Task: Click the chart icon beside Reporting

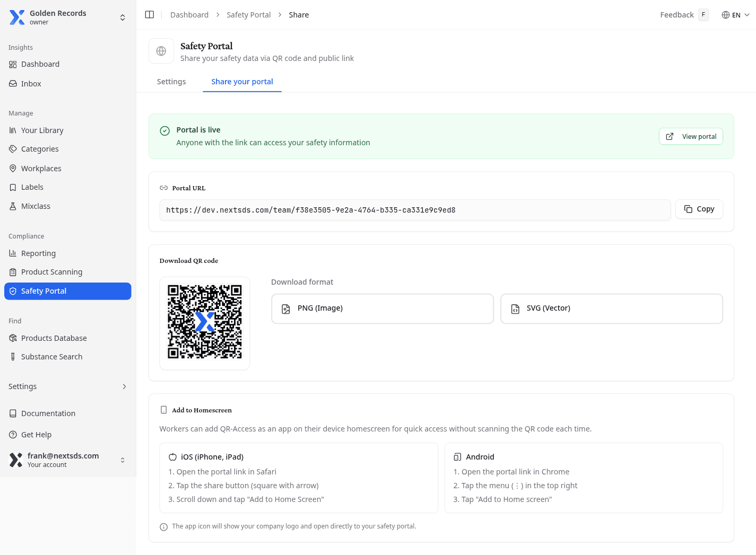Action: coord(13,253)
